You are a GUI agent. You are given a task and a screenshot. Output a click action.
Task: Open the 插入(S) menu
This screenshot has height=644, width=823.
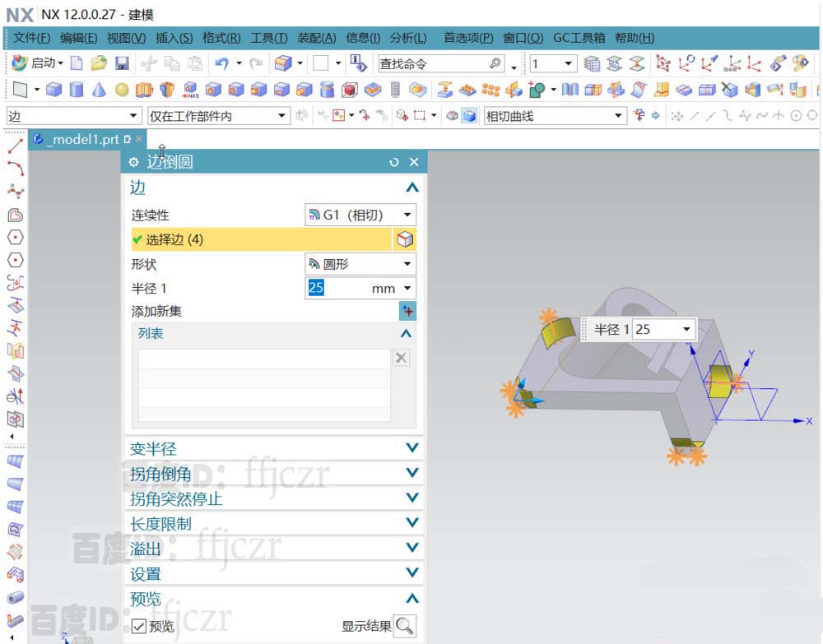pos(174,38)
